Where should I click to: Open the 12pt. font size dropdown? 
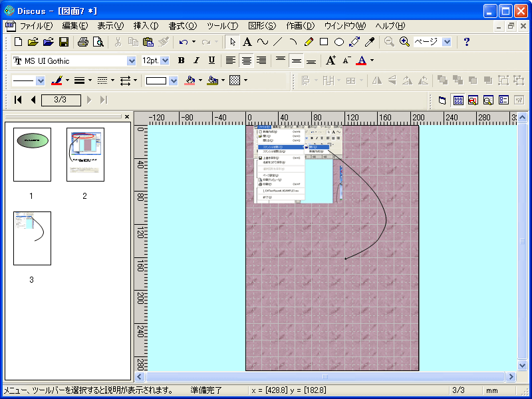[165, 61]
